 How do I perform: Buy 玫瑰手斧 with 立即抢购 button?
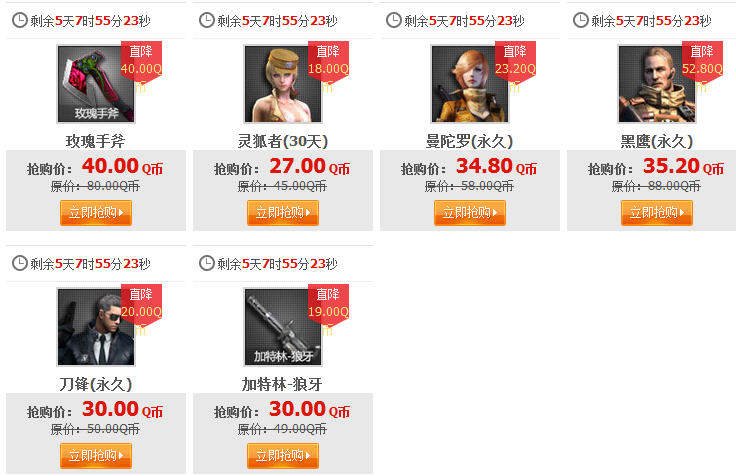click(96, 213)
